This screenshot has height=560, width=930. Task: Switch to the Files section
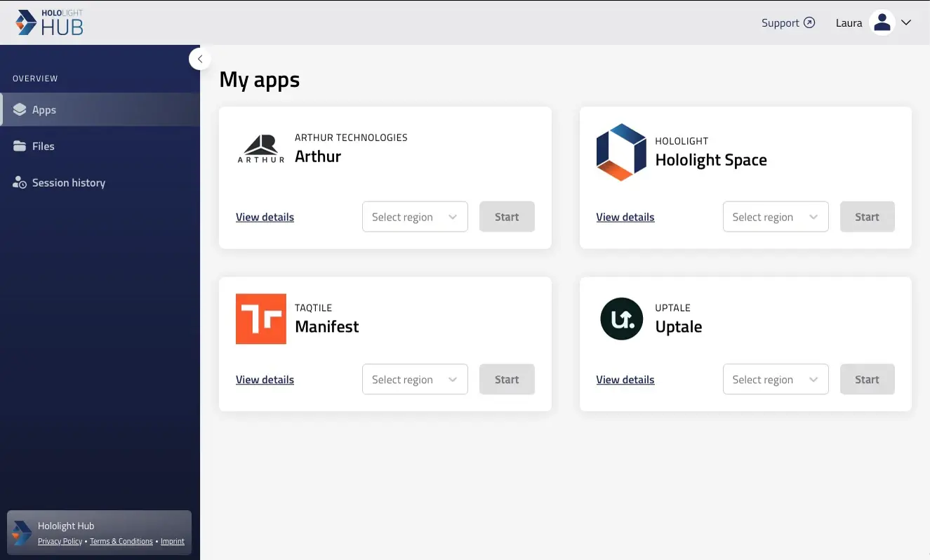[43, 146]
